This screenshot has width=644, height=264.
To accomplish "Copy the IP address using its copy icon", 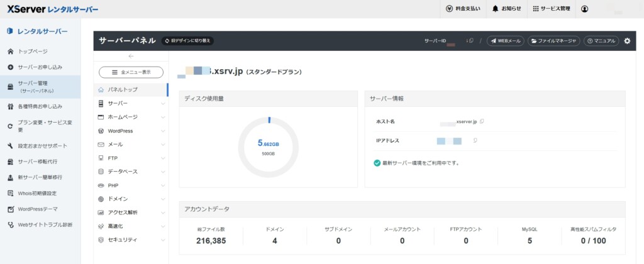I will [x=475, y=141].
